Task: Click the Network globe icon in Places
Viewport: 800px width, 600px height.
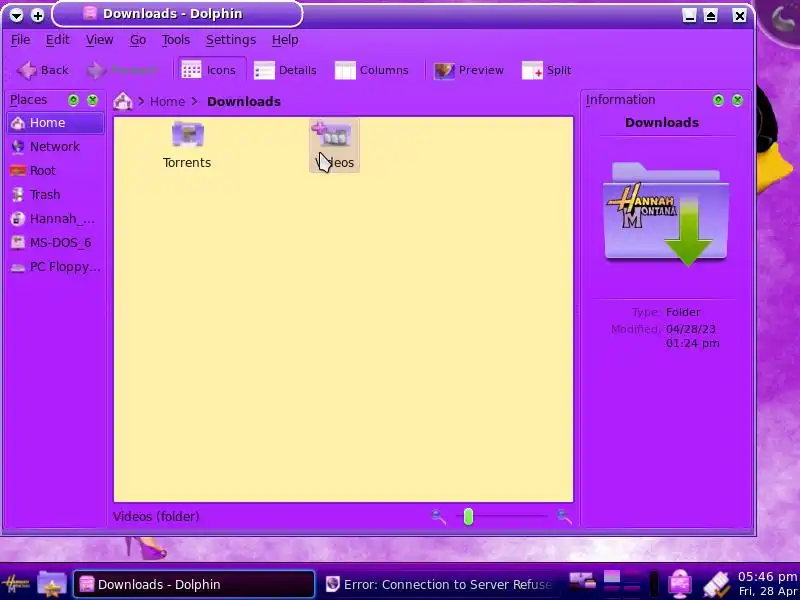Action: (x=18, y=147)
